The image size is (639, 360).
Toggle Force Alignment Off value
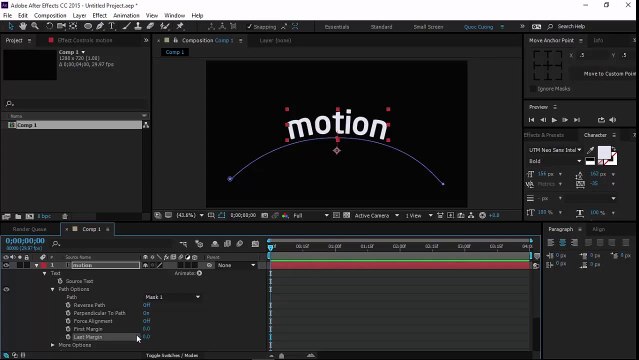tap(146, 321)
